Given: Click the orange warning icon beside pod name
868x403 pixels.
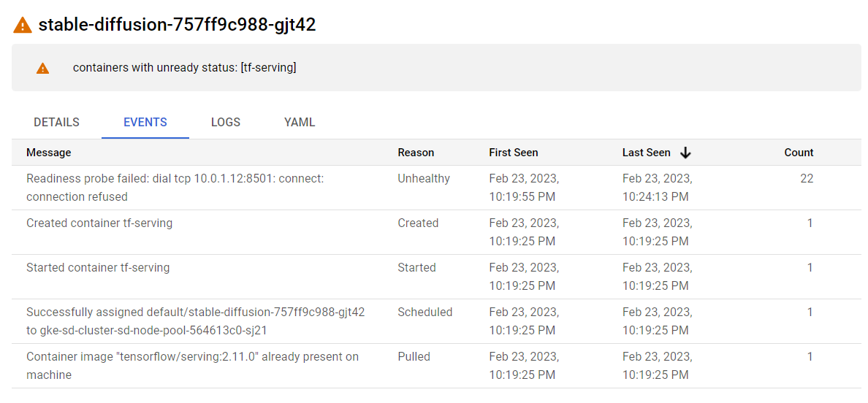Looking at the screenshot, I should (x=23, y=25).
